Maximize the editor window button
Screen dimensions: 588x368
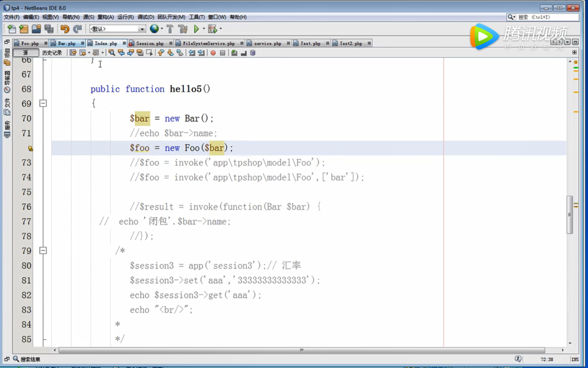coord(575,42)
